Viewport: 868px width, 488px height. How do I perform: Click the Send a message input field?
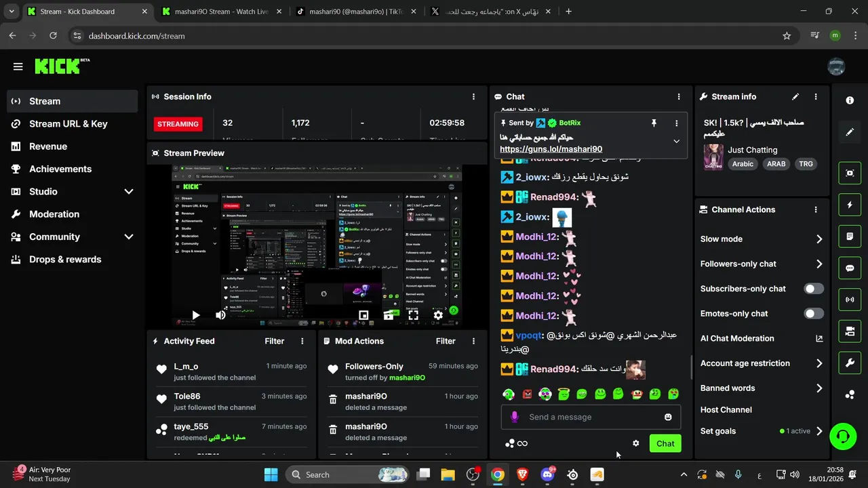(590, 417)
